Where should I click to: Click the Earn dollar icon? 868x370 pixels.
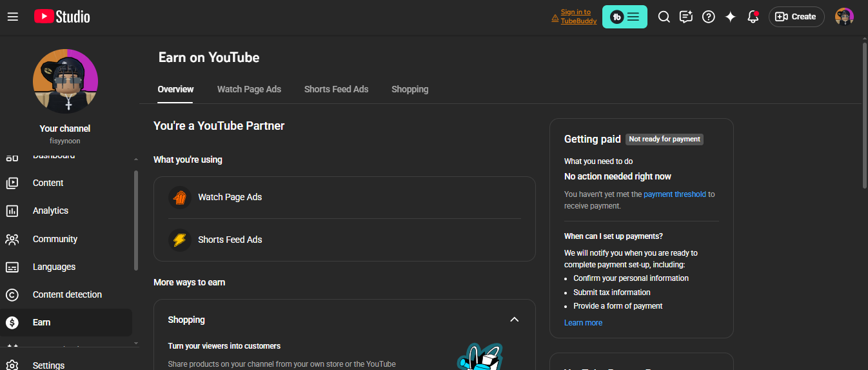12,322
